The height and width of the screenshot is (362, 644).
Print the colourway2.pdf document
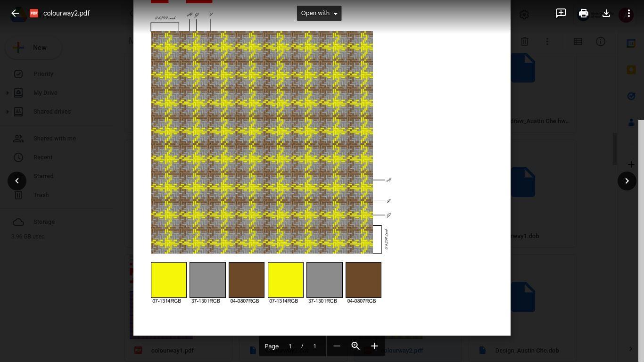click(584, 13)
